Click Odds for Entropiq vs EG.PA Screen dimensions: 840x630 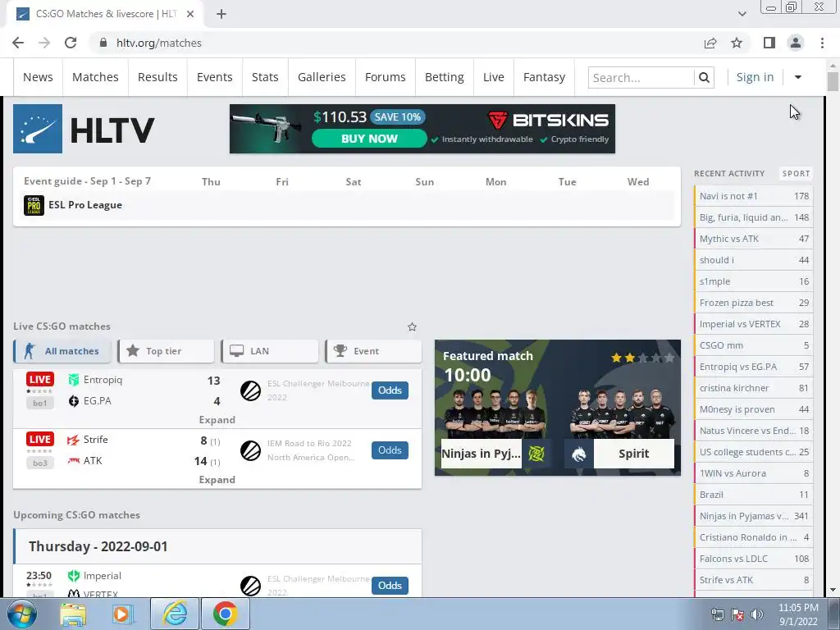390,390
